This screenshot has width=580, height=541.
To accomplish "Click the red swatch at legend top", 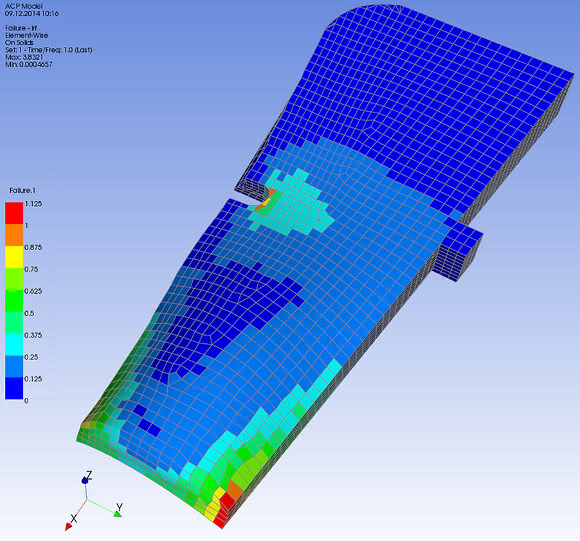I will pyautogui.click(x=14, y=213).
